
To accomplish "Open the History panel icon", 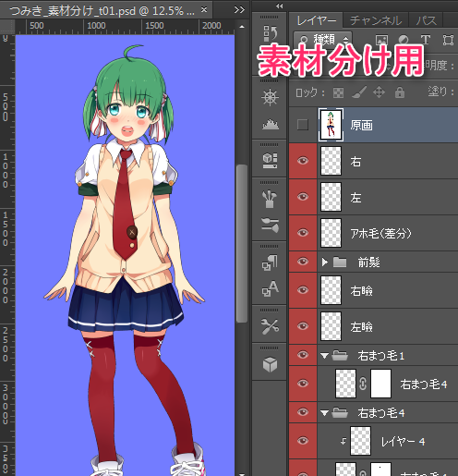I will tap(270, 33).
